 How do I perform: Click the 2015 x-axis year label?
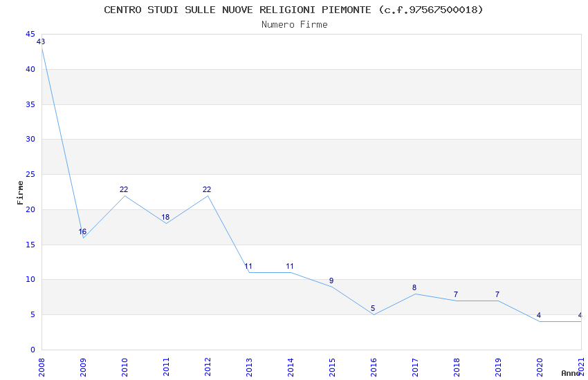[332, 367]
